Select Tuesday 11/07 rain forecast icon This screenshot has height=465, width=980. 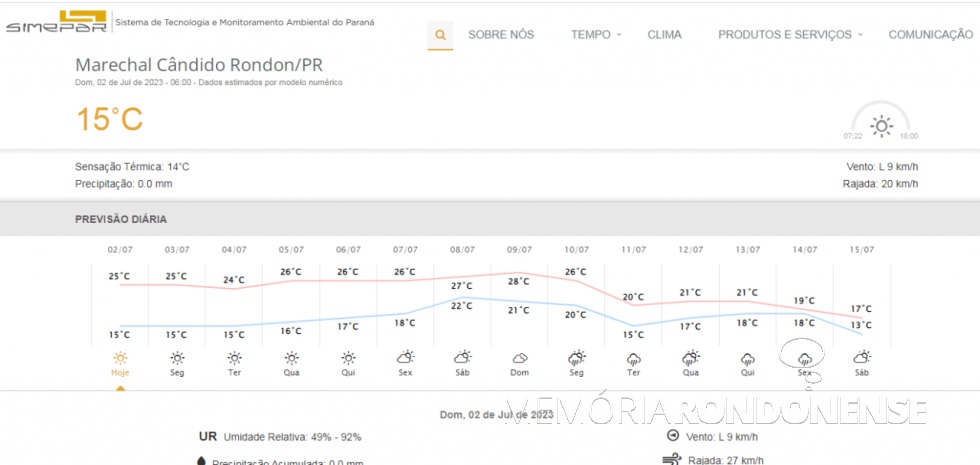point(634,358)
